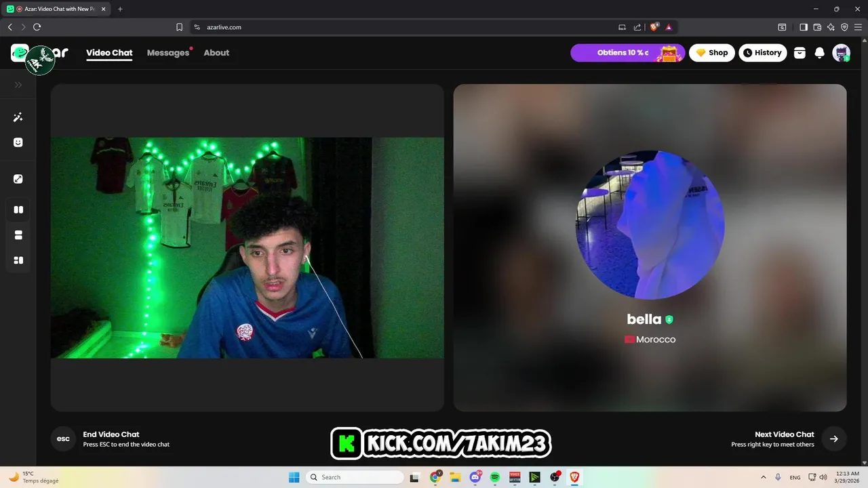
Task: Open Brave Wallet icon
Action: [x=817, y=27]
